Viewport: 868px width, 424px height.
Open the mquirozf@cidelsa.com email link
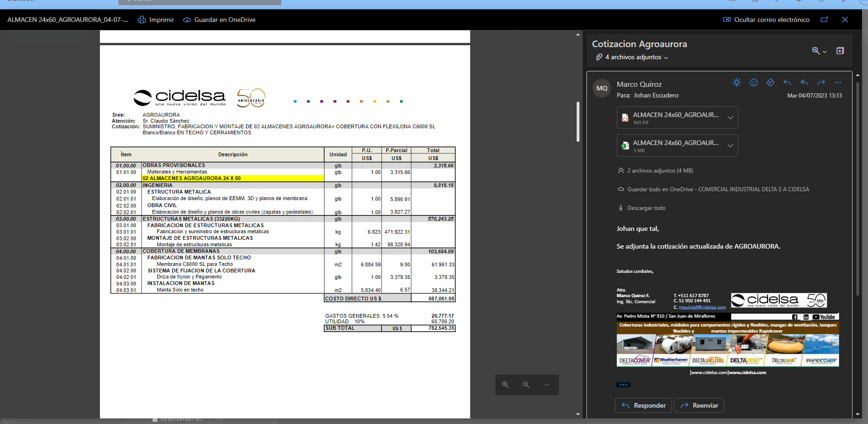702,307
